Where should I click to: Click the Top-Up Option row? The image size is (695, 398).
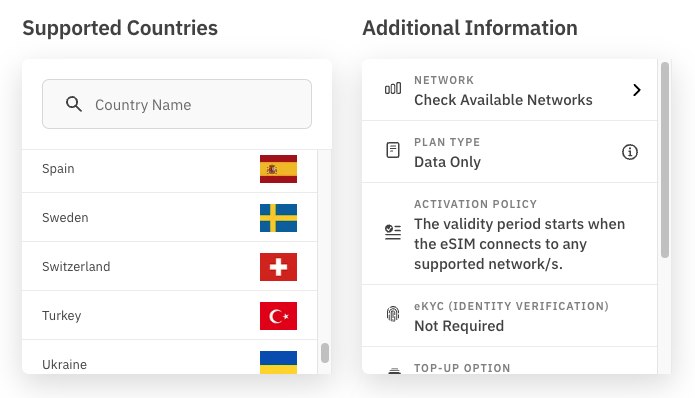pos(509,361)
